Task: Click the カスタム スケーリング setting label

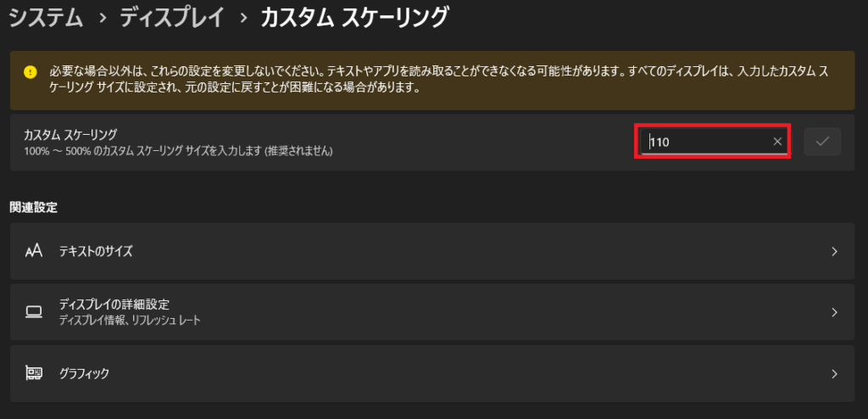Action: click(70, 135)
